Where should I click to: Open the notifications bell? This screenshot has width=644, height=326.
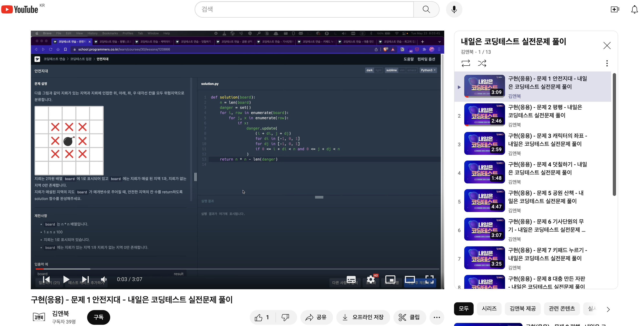pyautogui.click(x=634, y=10)
